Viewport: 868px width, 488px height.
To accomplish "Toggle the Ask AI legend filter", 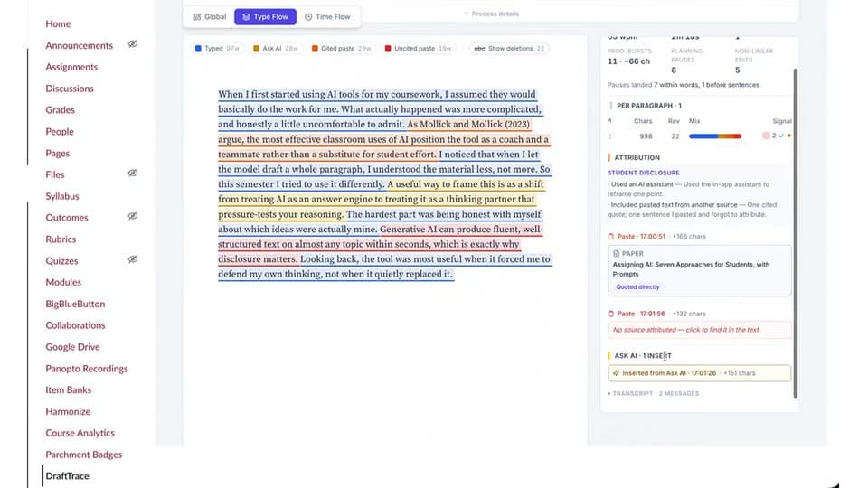I will 275,49.
